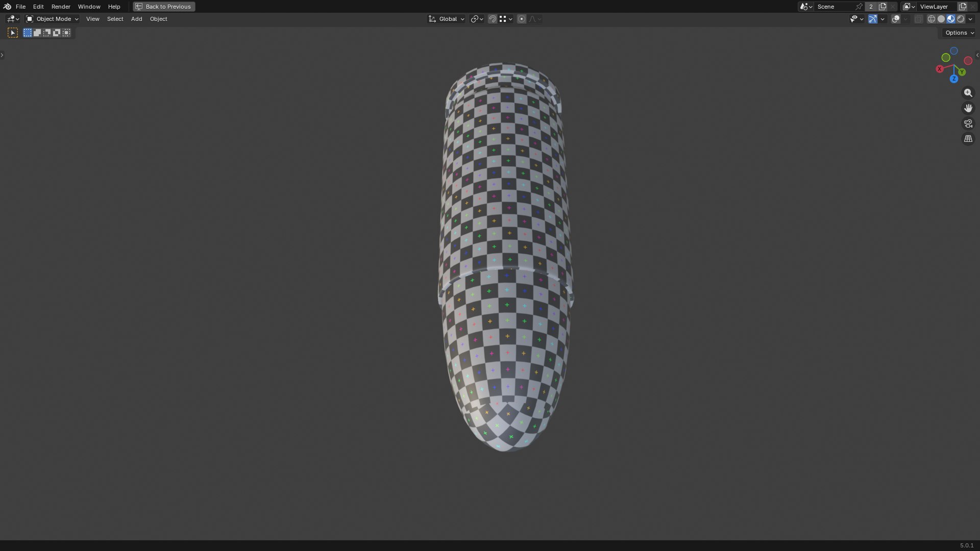This screenshot has height=551, width=980.
Task: Toggle Proportional Editing button
Action: point(521,19)
